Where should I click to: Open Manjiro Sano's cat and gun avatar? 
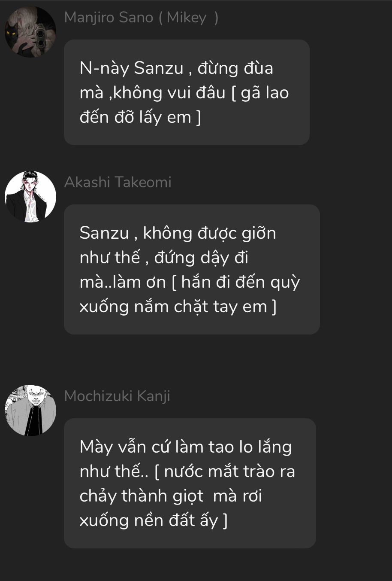[x=30, y=32]
